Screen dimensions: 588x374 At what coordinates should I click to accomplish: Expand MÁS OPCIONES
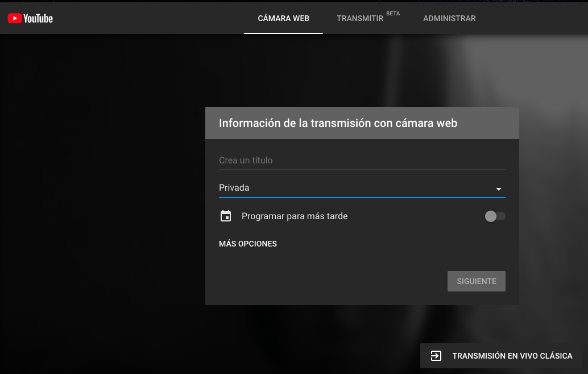tap(248, 244)
